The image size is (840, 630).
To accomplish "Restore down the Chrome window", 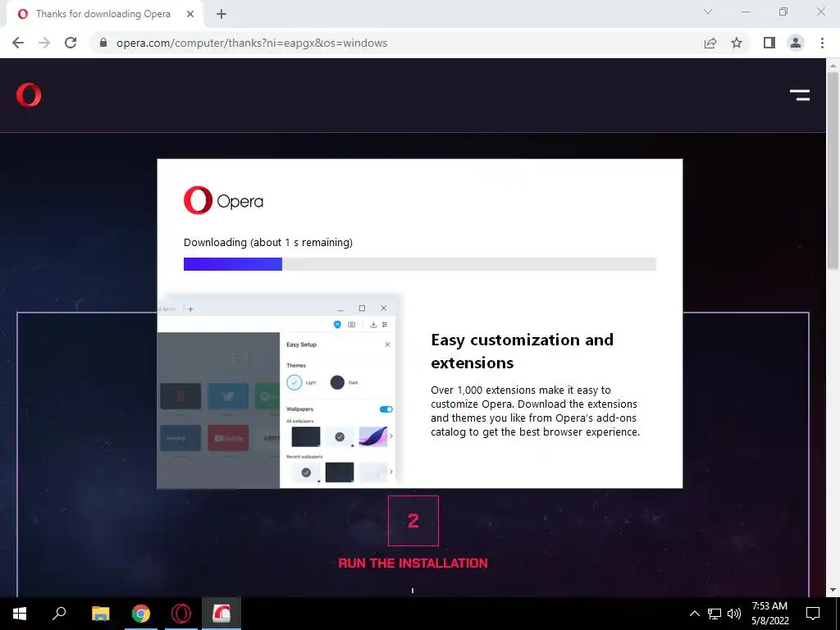I will tap(783, 11).
